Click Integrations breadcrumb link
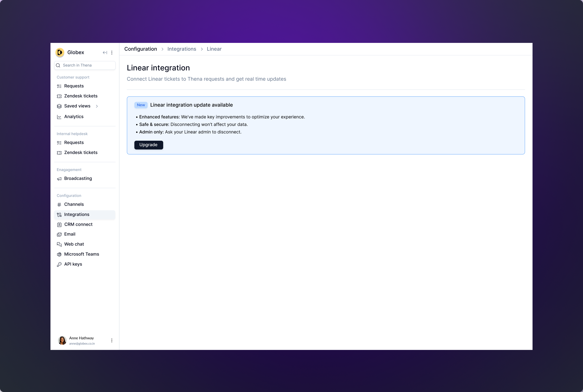The image size is (583, 392). click(182, 49)
